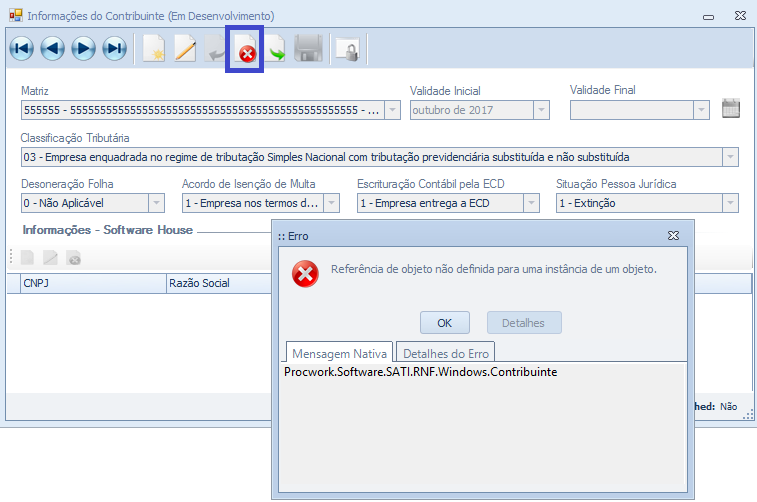Open Validade Final dropdown arrow
The image size is (757, 502).
701,110
